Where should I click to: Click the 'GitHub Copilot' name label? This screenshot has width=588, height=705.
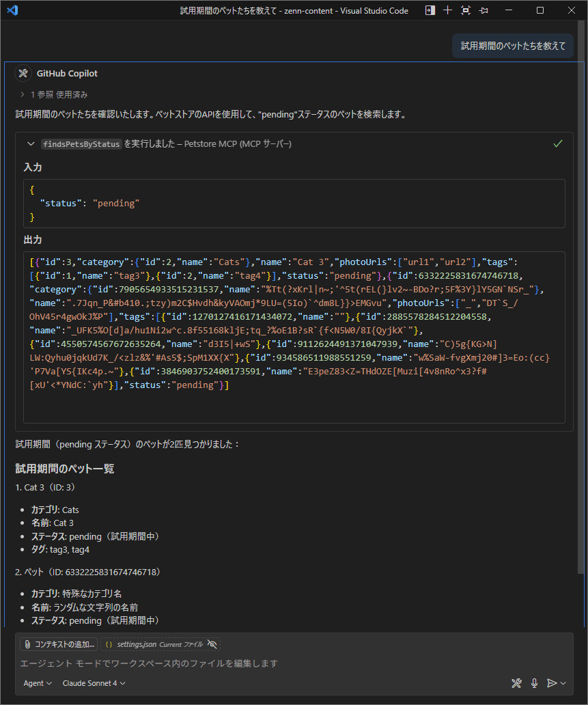(67, 73)
